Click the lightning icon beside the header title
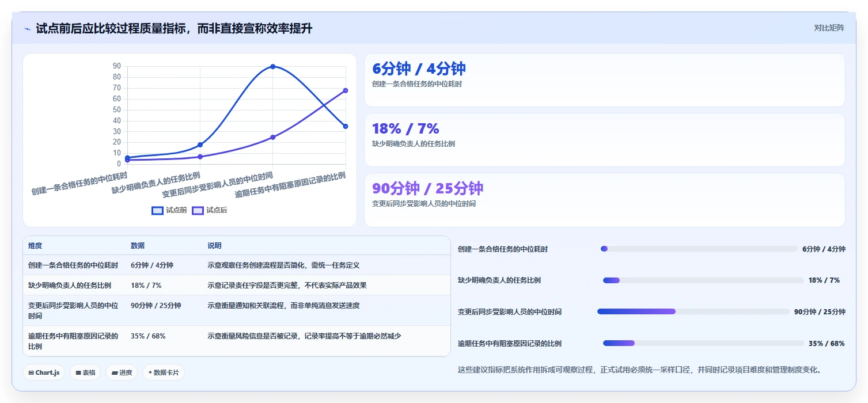This screenshot has height=403, width=868. pos(27,28)
